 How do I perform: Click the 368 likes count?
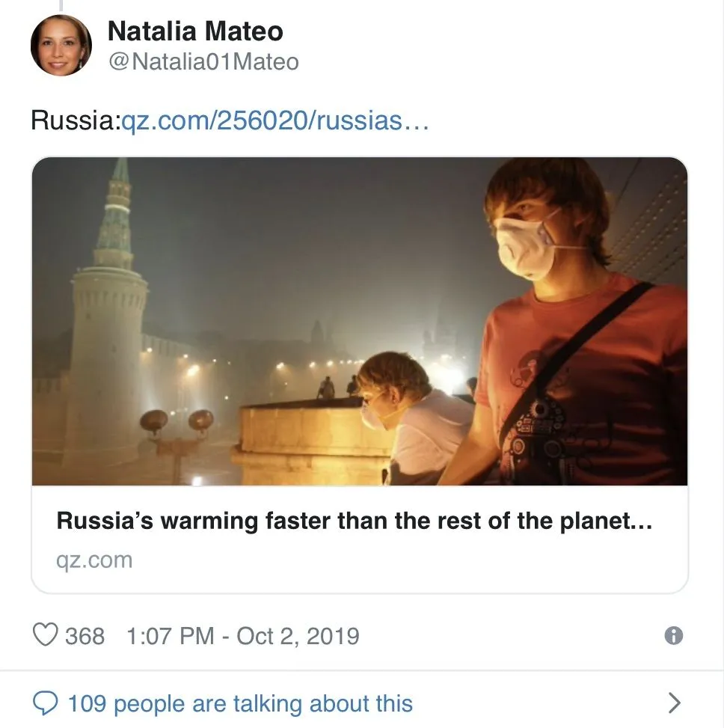(85, 636)
